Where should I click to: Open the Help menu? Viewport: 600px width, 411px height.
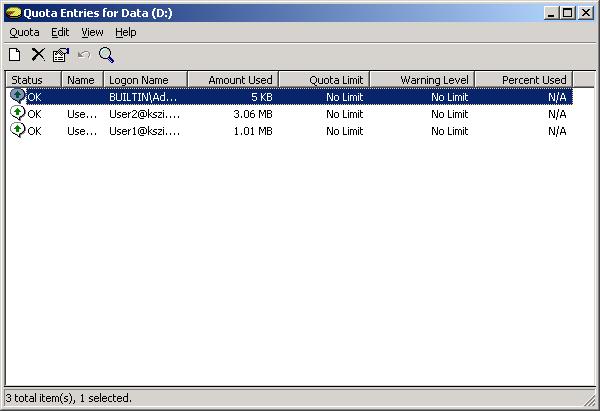[126, 32]
